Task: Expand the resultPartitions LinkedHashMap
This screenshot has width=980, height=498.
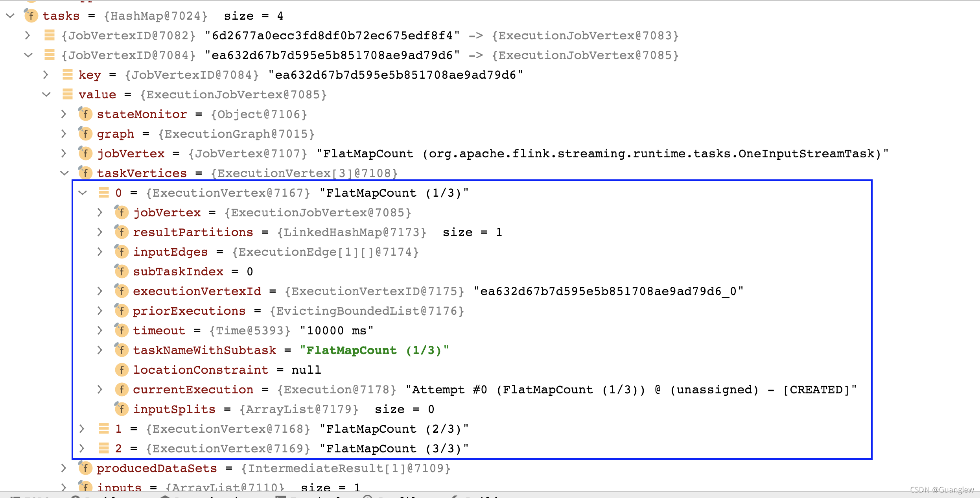Action: (x=100, y=232)
